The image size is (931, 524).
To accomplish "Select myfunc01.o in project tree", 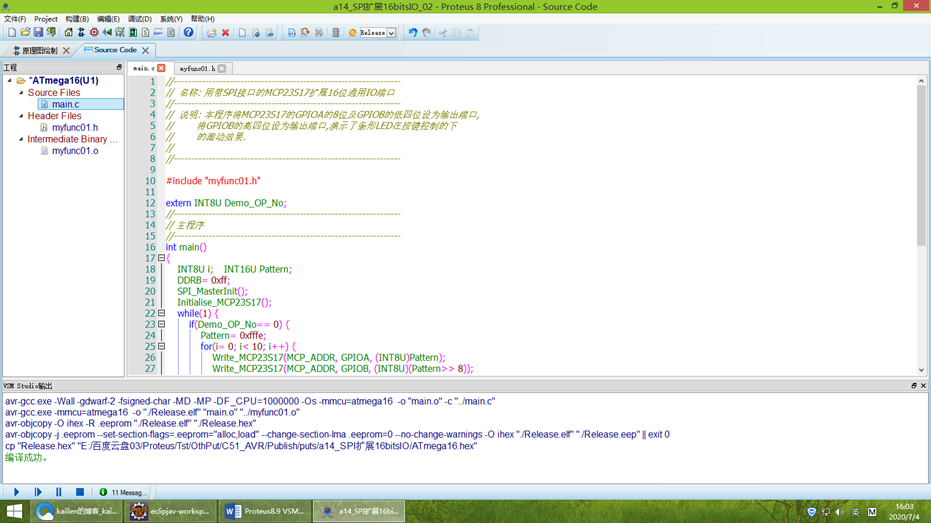I will (x=75, y=151).
